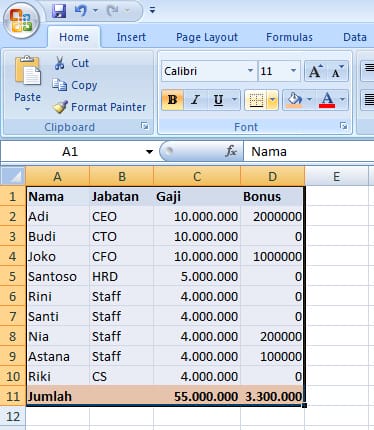Copy the selected cells
The height and width of the screenshot is (430, 374).
(75, 85)
